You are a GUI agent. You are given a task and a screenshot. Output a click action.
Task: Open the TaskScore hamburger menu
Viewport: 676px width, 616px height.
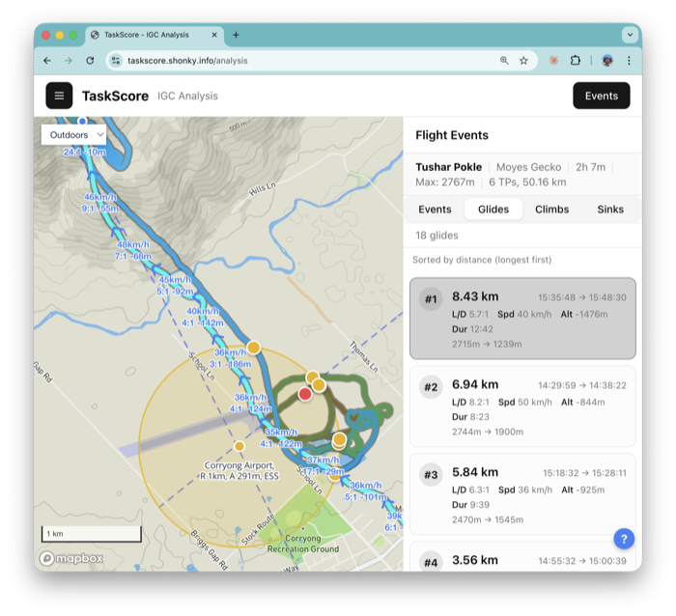click(x=59, y=96)
